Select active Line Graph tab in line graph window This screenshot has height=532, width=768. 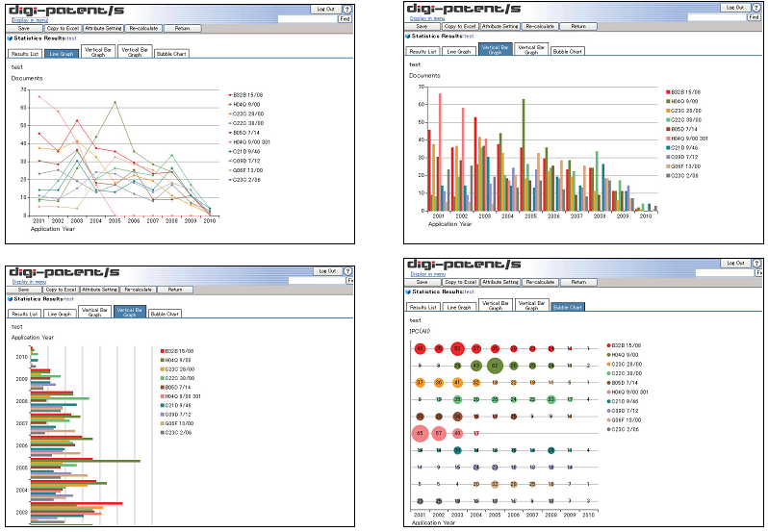(x=62, y=54)
